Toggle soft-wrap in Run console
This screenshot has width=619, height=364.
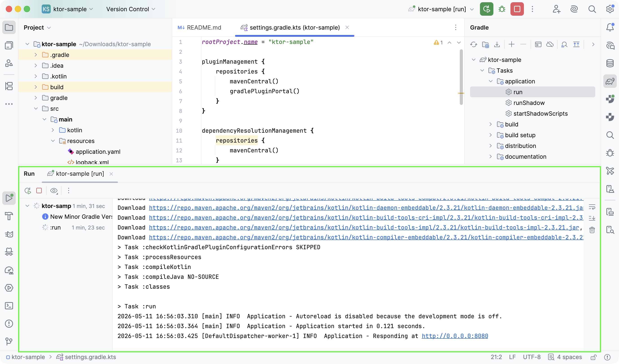click(592, 207)
